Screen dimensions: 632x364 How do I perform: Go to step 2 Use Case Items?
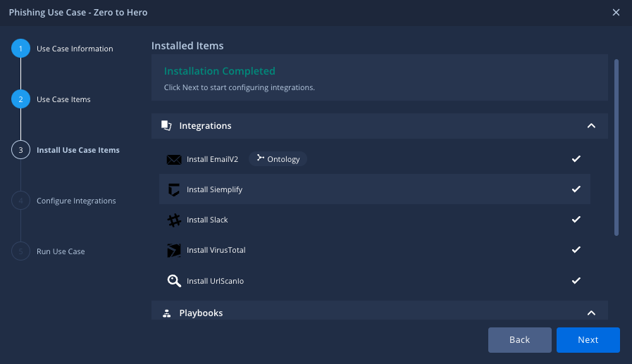(x=20, y=99)
